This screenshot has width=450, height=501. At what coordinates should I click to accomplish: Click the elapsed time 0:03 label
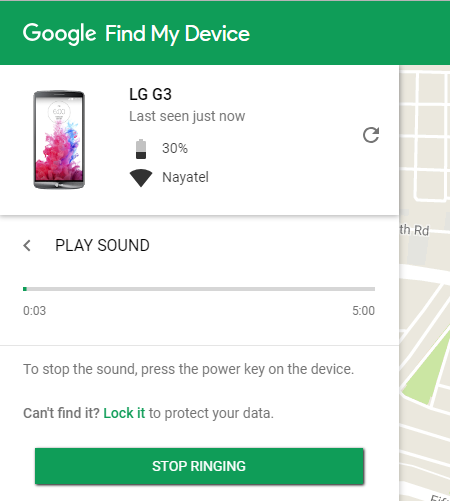coord(34,311)
